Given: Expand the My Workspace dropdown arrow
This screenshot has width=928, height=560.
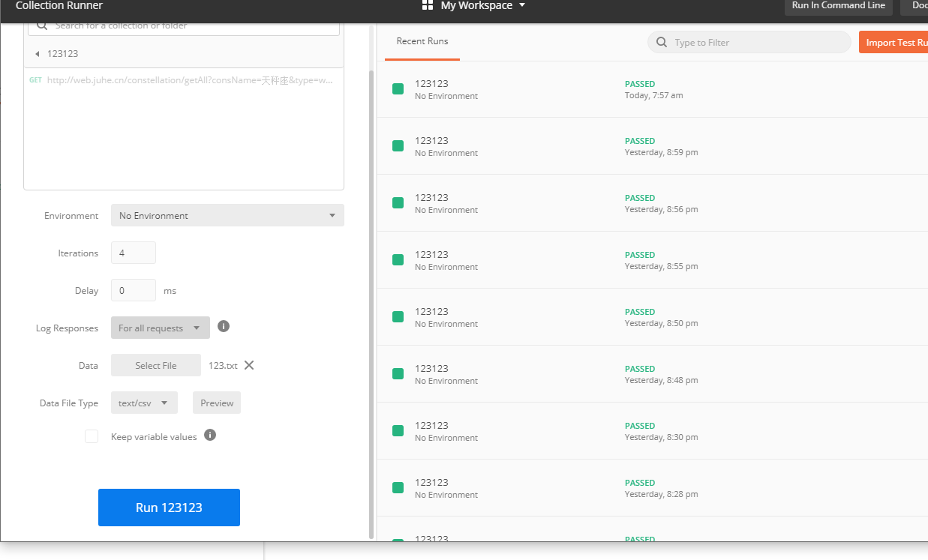Looking at the screenshot, I should (522, 5).
